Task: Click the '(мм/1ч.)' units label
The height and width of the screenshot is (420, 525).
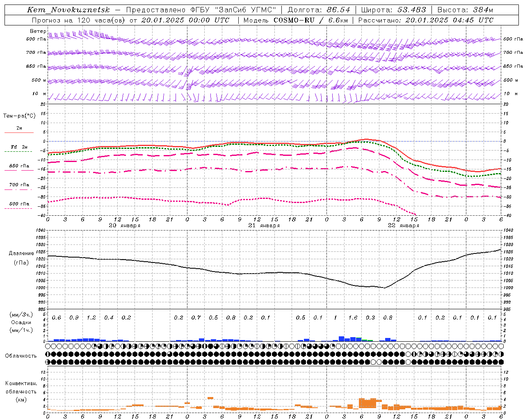Action: point(21,330)
